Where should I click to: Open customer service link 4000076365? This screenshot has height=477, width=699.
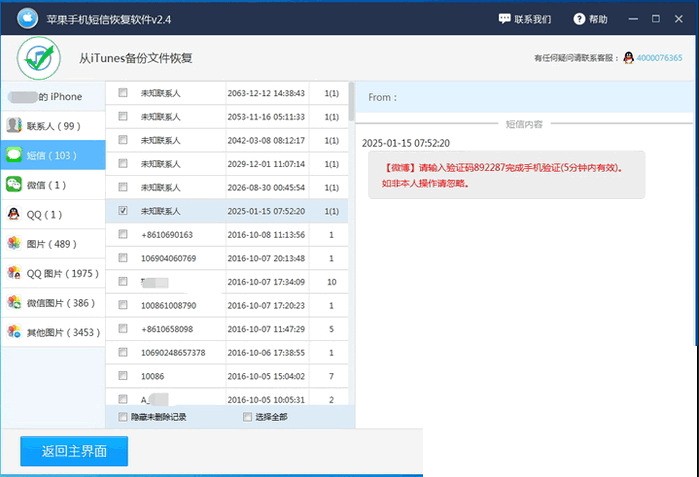click(x=659, y=58)
